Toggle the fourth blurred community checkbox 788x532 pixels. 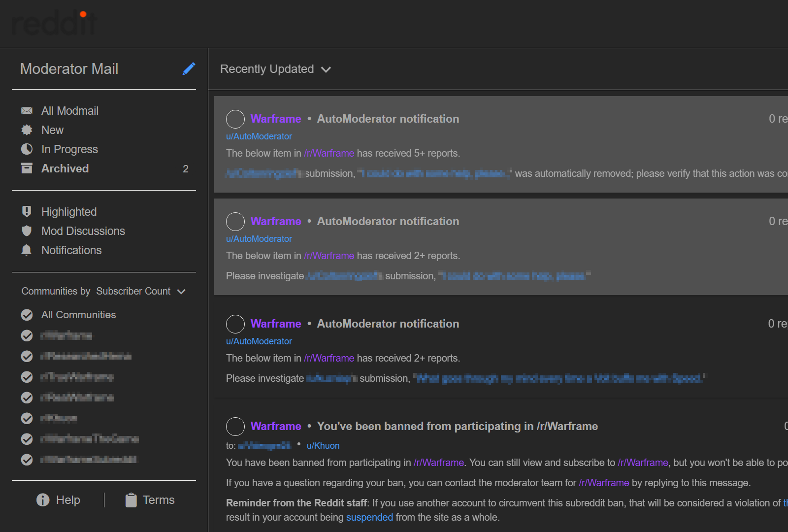[27, 398]
